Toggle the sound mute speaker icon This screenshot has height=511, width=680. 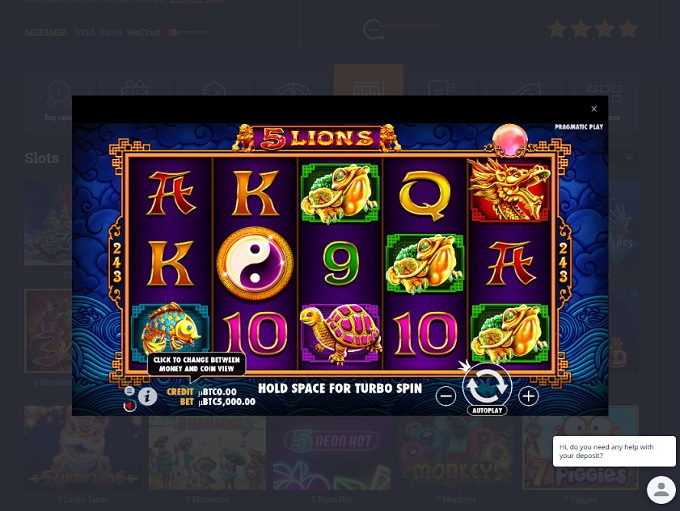click(x=130, y=406)
